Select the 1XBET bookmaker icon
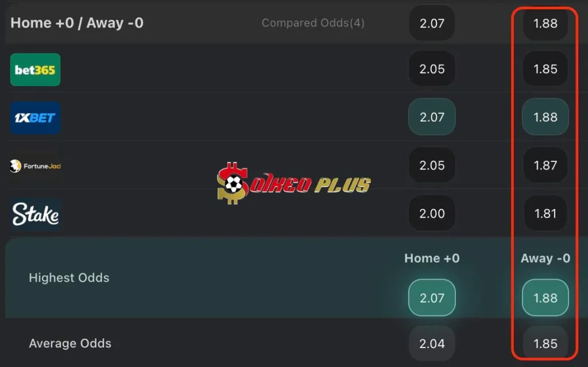588x367 pixels. pos(35,118)
